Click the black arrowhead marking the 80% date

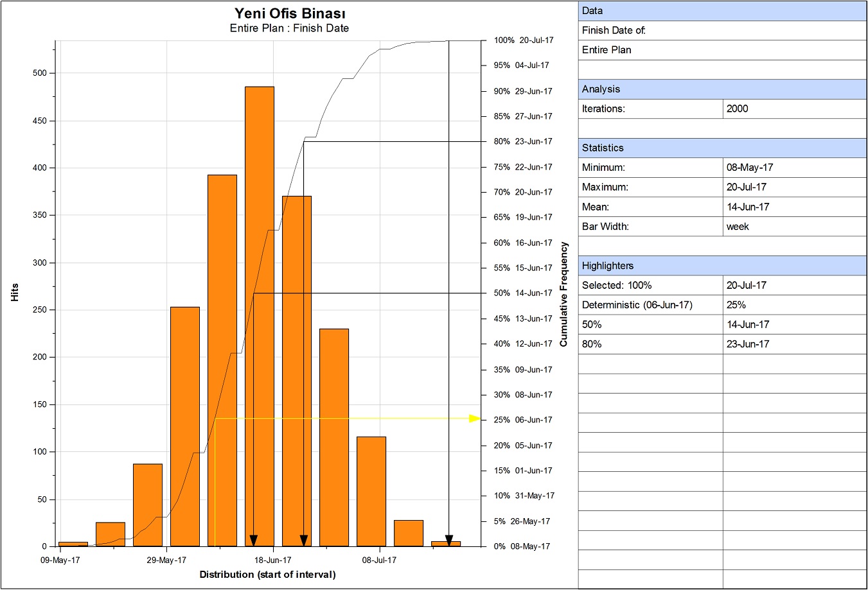pos(304,540)
